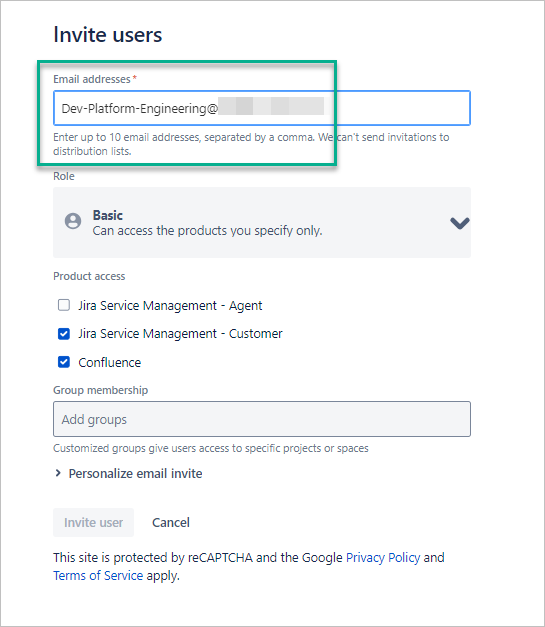Click the Jira Service Management - Agent label
The width and height of the screenshot is (545, 627).
pyautogui.click(x=170, y=306)
